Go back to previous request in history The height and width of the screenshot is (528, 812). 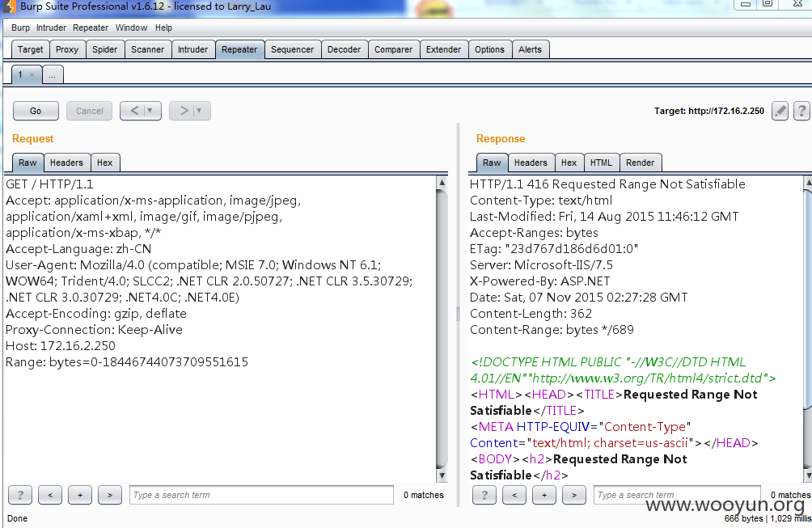[x=134, y=111]
